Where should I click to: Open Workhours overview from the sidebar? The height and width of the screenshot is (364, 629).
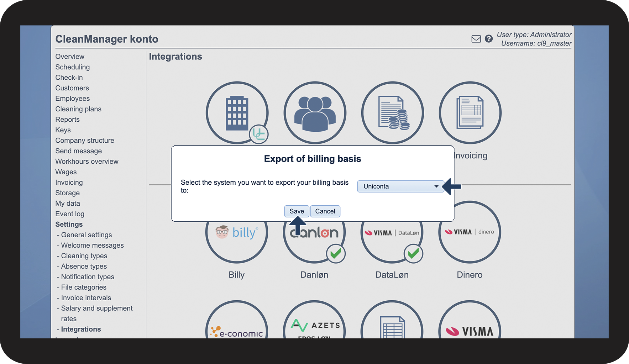(87, 161)
